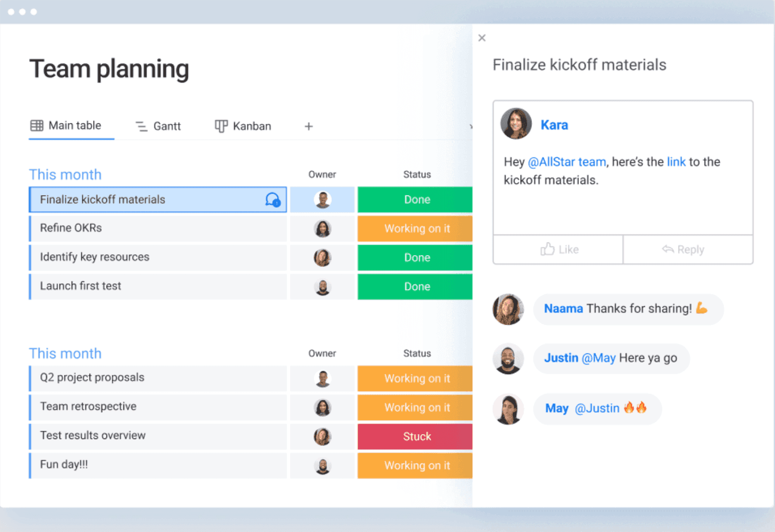Click the Team planning board title

[x=109, y=69]
